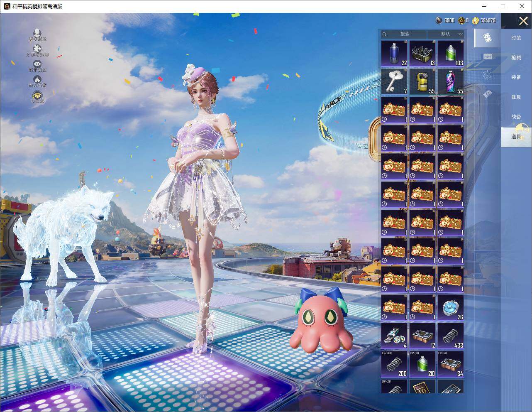The width and height of the screenshot is (532, 412).
Task: Select the colorful ABC spray can
Action: tap(451, 82)
